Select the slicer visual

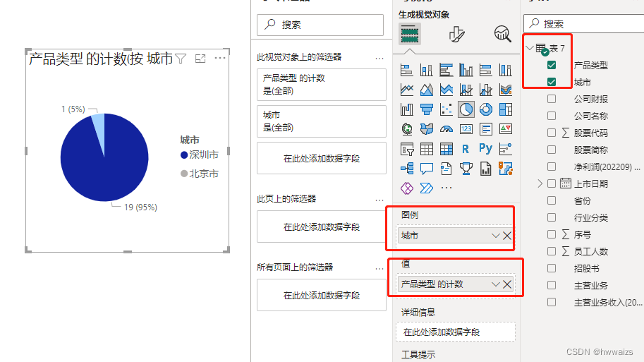pyautogui.click(x=406, y=149)
